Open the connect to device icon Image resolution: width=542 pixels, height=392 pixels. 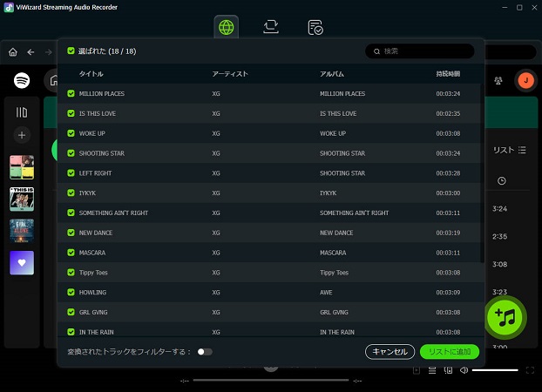[x=448, y=370]
